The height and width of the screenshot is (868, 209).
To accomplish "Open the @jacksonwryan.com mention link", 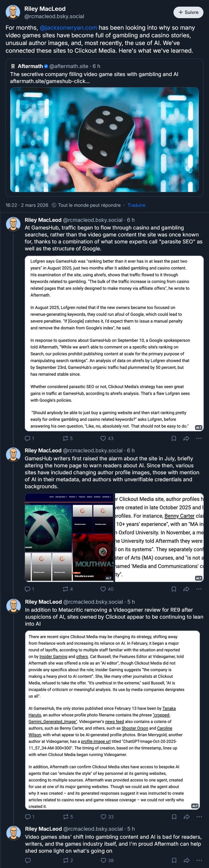I will (x=68, y=28).
